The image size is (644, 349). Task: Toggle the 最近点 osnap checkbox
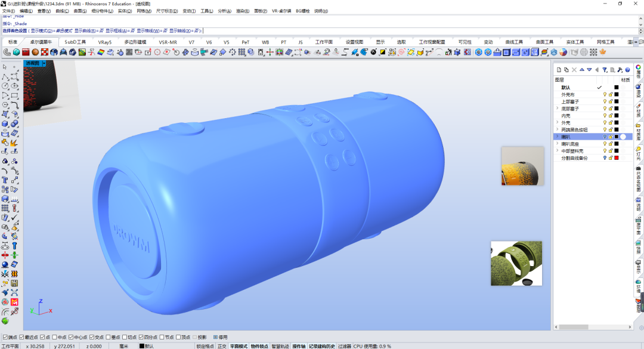(x=21, y=337)
